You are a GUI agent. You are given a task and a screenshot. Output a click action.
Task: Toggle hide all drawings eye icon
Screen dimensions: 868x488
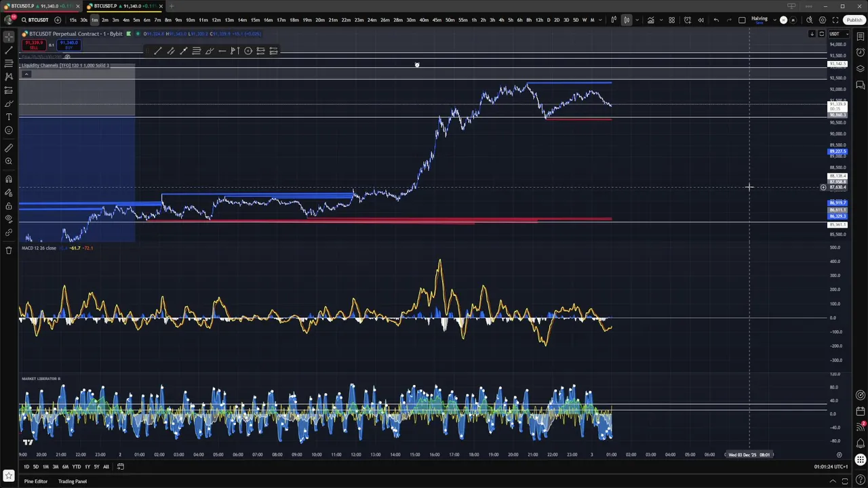coord(9,219)
